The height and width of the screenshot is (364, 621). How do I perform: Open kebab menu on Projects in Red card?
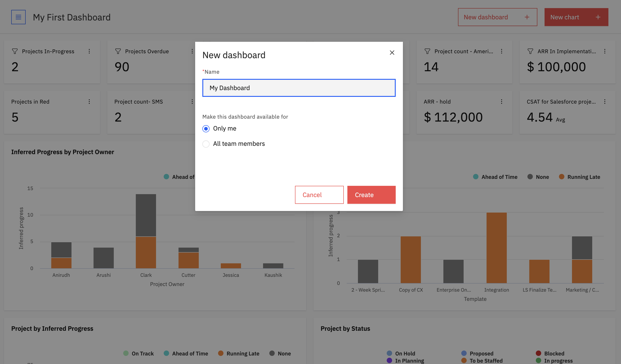[x=89, y=102]
